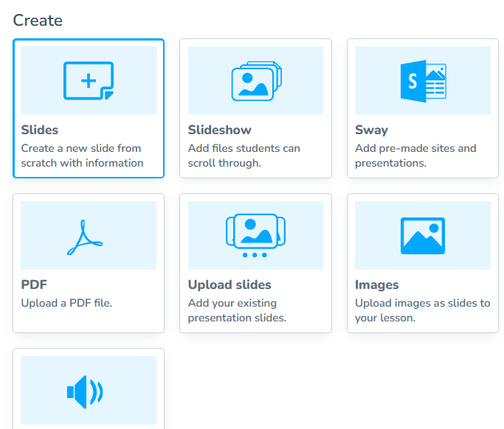Click 'Create a new slide from scratch' description
The image size is (504, 429).
[x=82, y=156]
